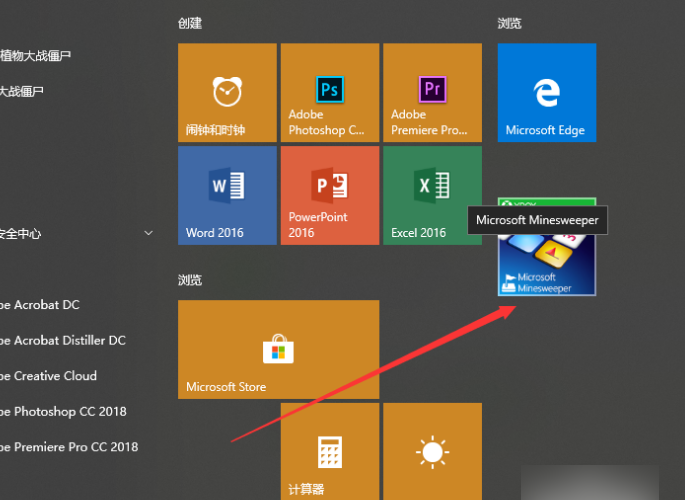Open the Excel 2016 tile
The image size is (685, 500).
coord(432,195)
